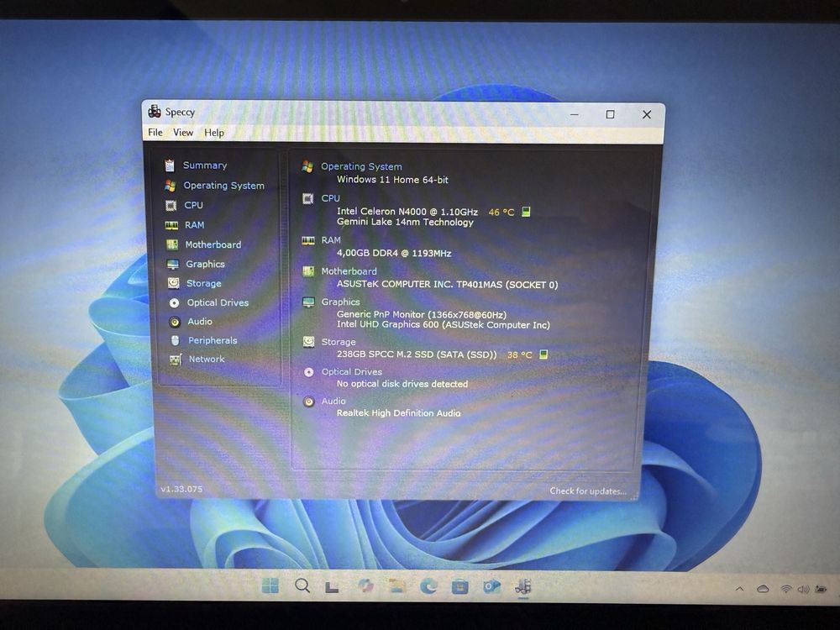Click the text "Windows 11 Home 64-bit"
Viewport: 840px width, 630px height.
point(392,180)
